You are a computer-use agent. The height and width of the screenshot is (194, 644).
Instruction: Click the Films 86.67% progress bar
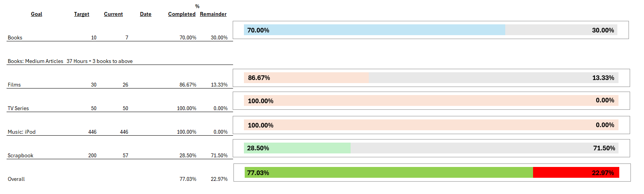(306, 78)
